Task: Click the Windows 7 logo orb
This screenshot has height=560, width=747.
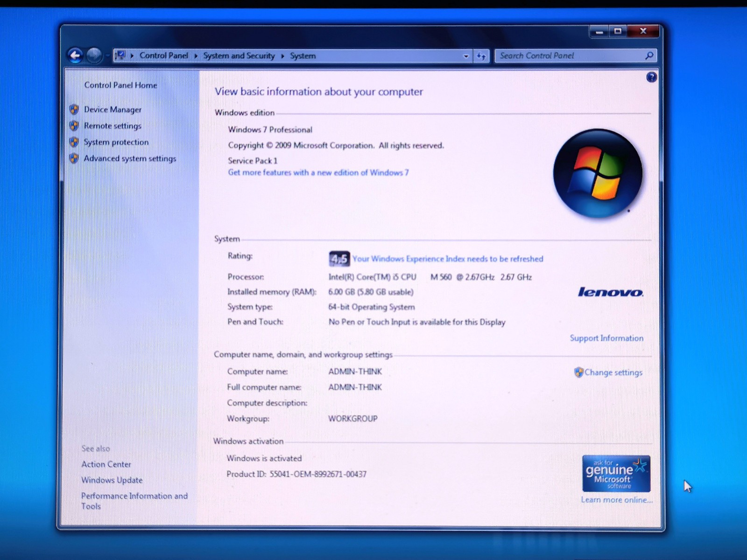Action: pos(598,173)
